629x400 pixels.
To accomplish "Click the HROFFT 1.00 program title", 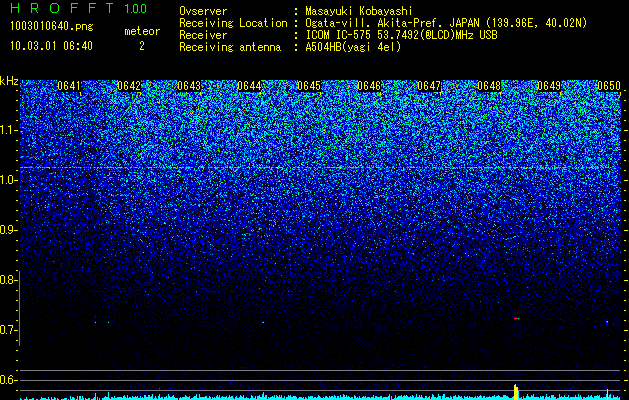I will 78,8.
